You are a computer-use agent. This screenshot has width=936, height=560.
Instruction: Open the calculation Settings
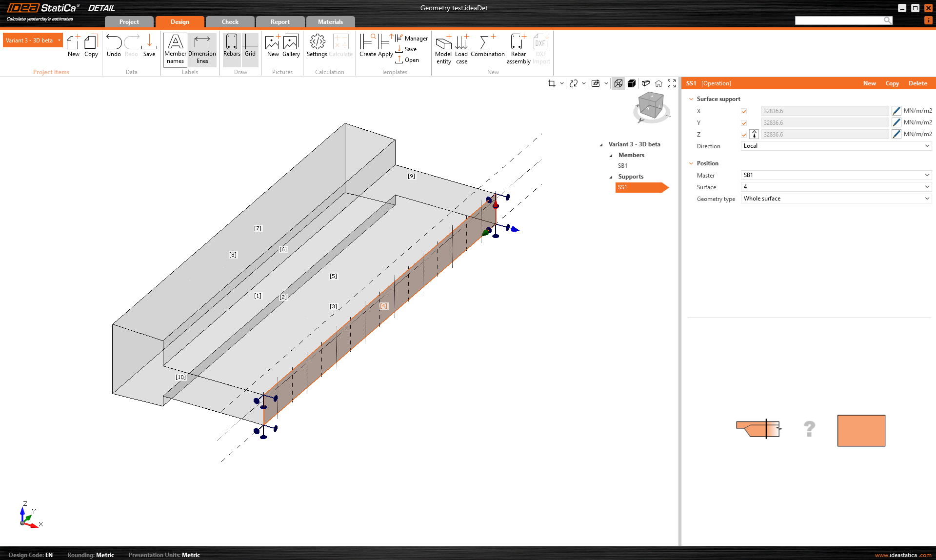pyautogui.click(x=317, y=46)
